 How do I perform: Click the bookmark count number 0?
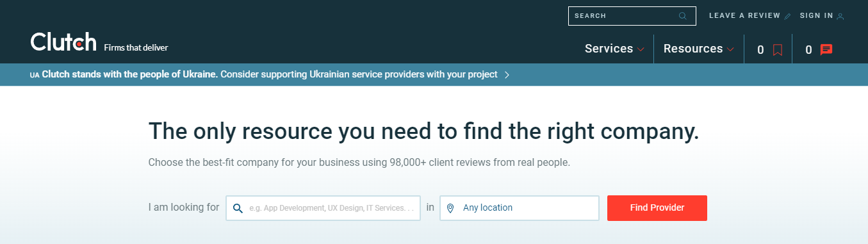click(760, 50)
